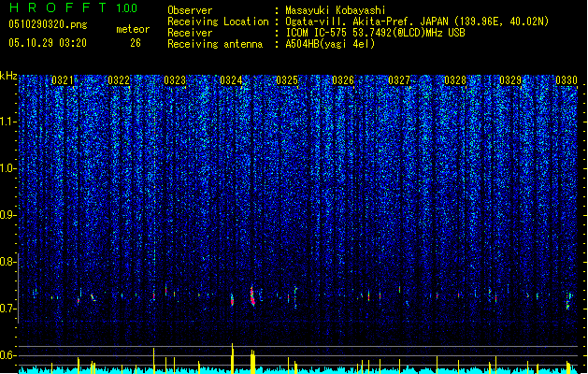Viewport: 588px width, 374px height.
Task: Click the Receiving Location label
Action: click(218, 22)
